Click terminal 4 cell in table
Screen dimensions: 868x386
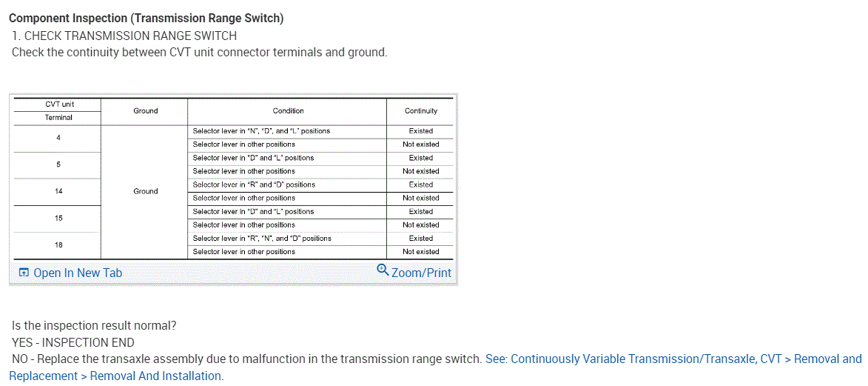(x=58, y=138)
